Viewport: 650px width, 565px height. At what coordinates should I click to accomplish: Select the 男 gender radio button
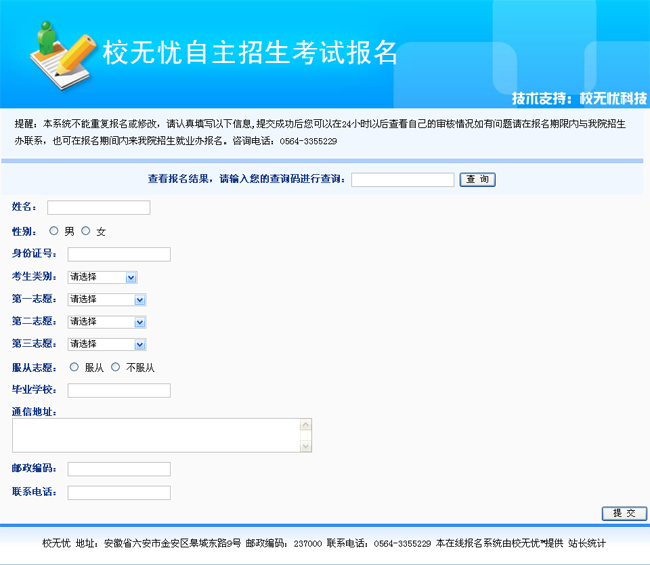(x=54, y=231)
